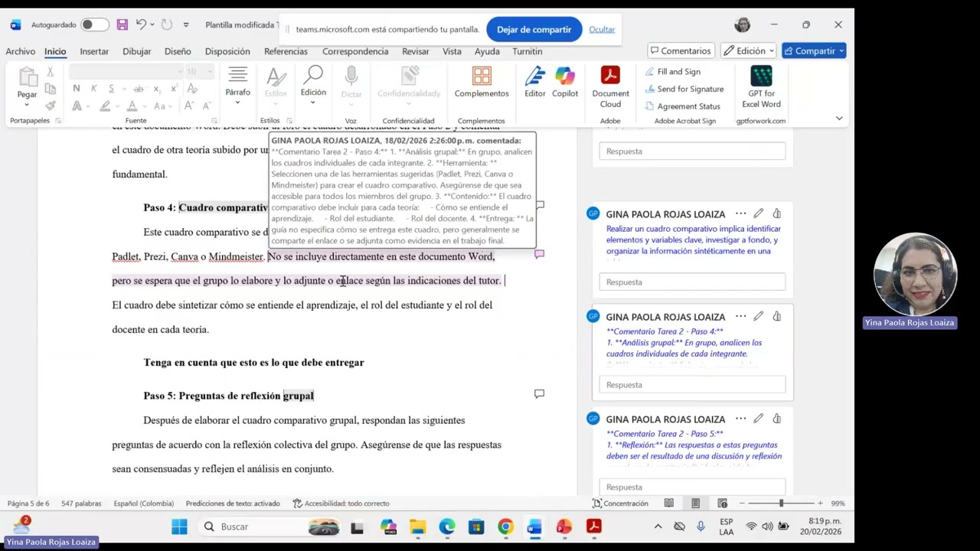Select the Print Layout view icon
This screenshot has width=980, height=551.
click(695, 504)
